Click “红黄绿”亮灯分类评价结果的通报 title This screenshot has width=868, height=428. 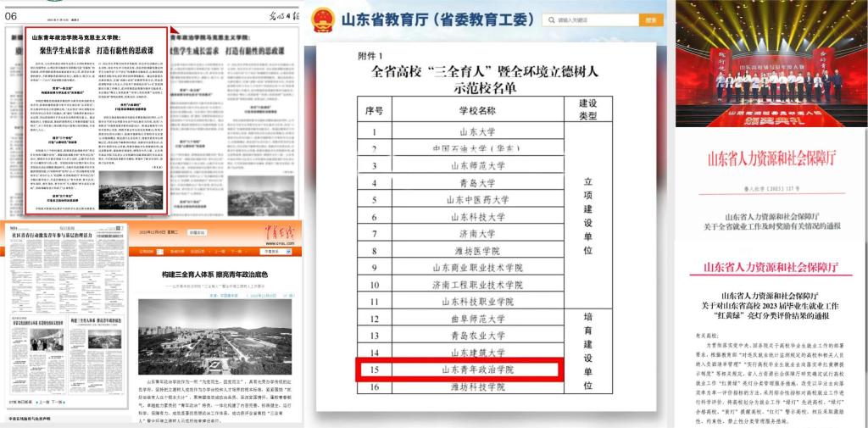[x=770, y=316]
